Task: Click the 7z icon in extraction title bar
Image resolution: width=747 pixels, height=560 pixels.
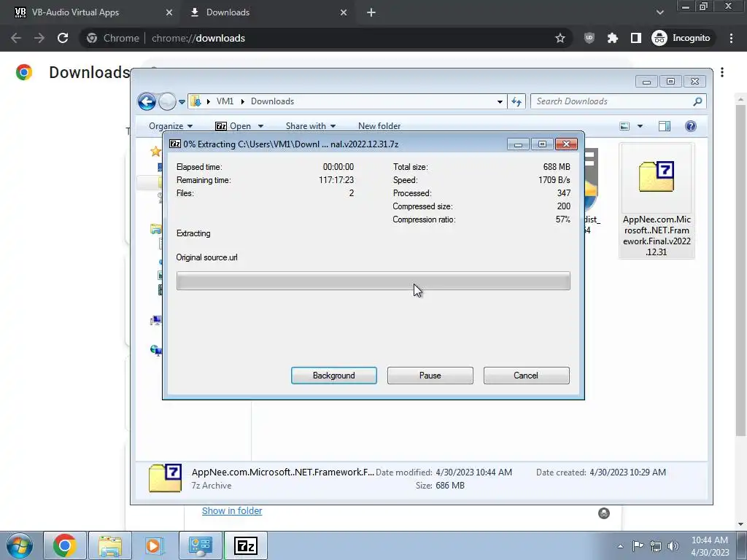Action: click(175, 144)
